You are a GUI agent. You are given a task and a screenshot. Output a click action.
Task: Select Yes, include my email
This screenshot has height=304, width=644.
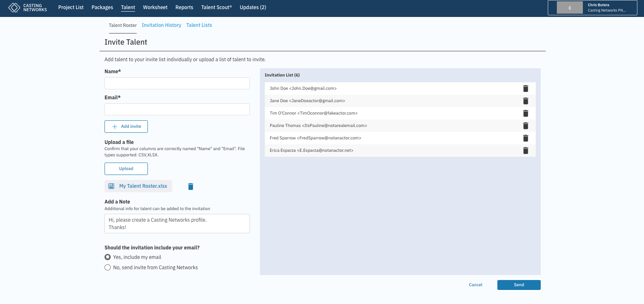click(108, 257)
